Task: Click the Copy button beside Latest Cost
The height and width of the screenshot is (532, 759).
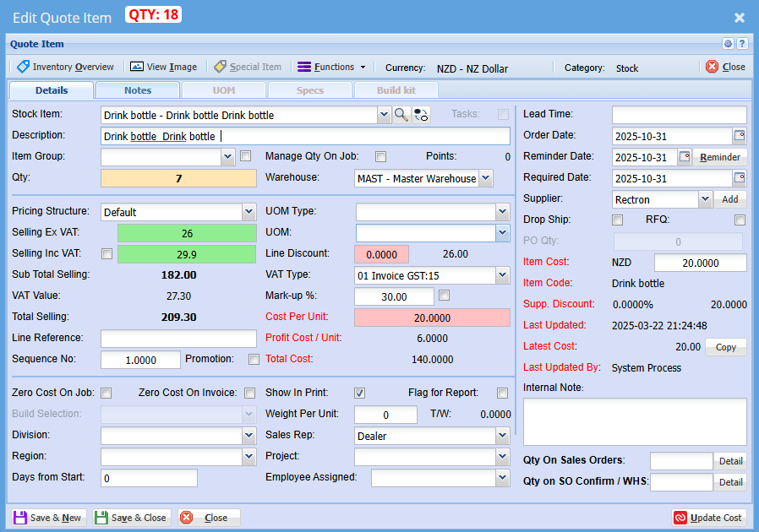Action: click(x=726, y=347)
